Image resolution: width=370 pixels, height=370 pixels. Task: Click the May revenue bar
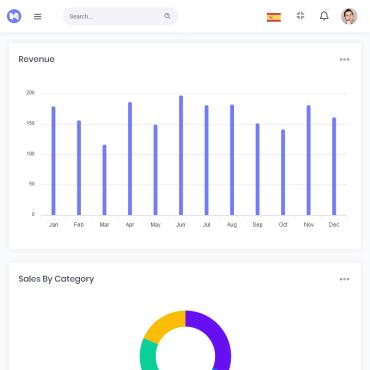point(155,170)
